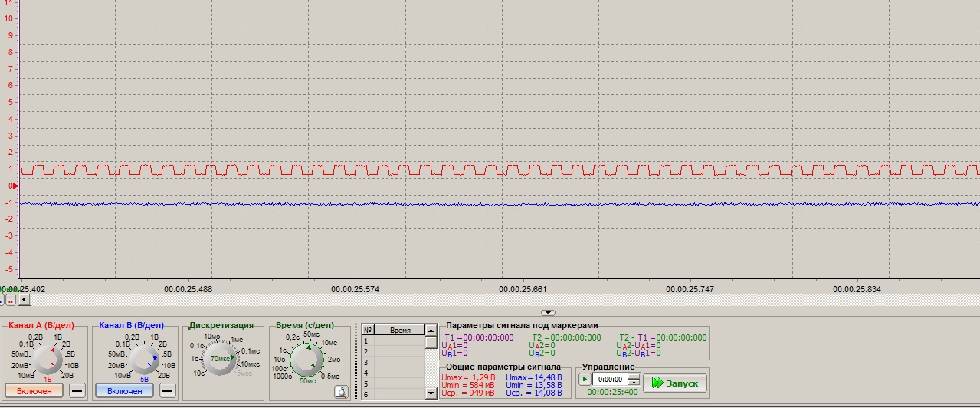Click the small green play button in Управление
980x408 pixels.
(585, 380)
